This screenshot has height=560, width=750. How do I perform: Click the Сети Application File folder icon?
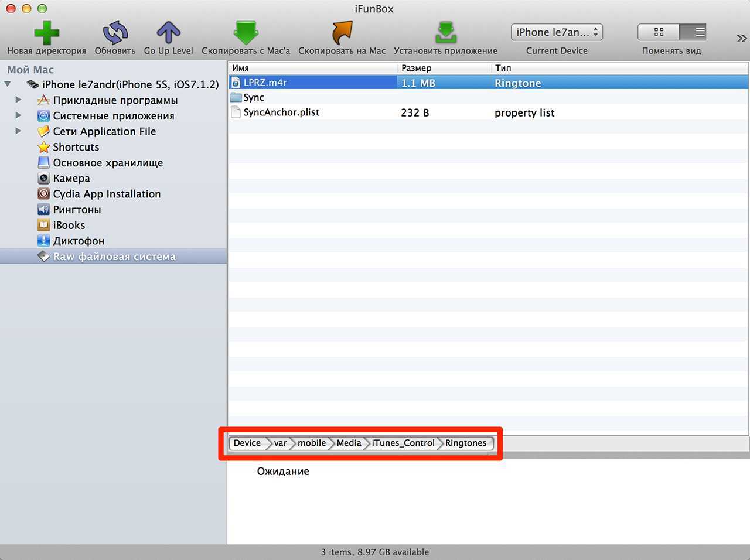(43, 131)
